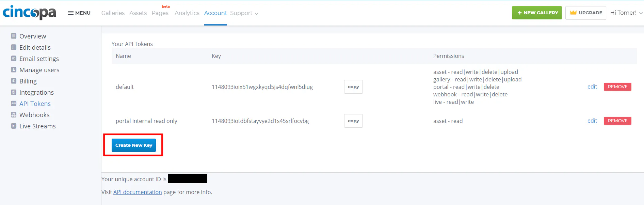Select the Account tab
The image size is (644, 205).
click(215, 13)
